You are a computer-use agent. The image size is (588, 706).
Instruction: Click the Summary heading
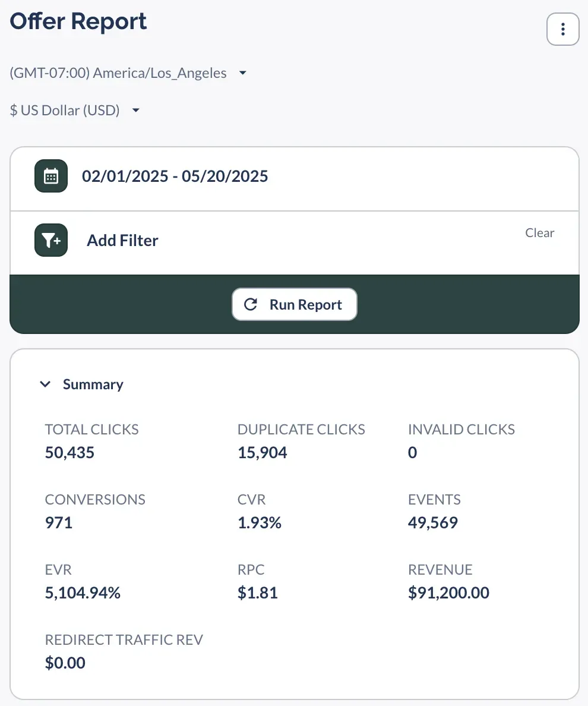coord(93,384)
